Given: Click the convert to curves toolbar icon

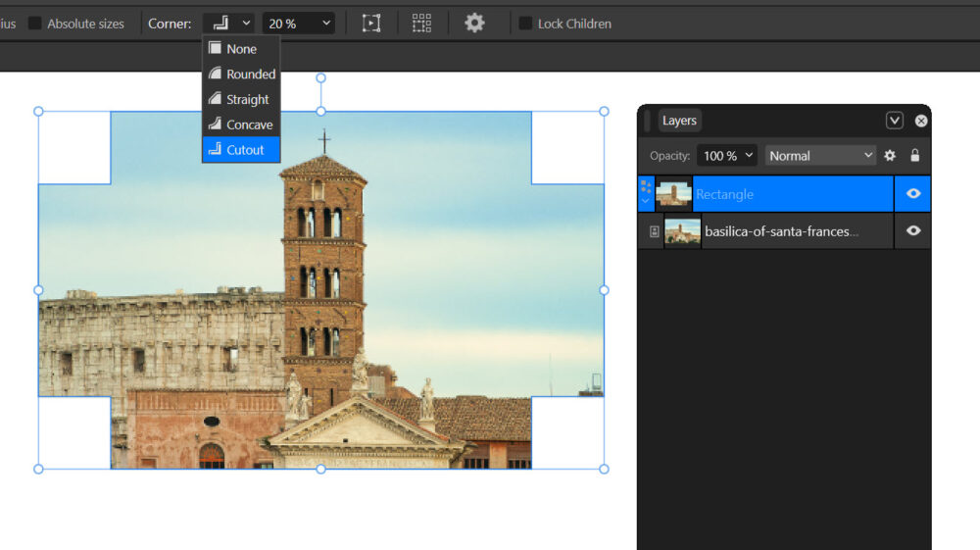Looking at the screenshot, I should pyautogui.click(x=371, y=23).
